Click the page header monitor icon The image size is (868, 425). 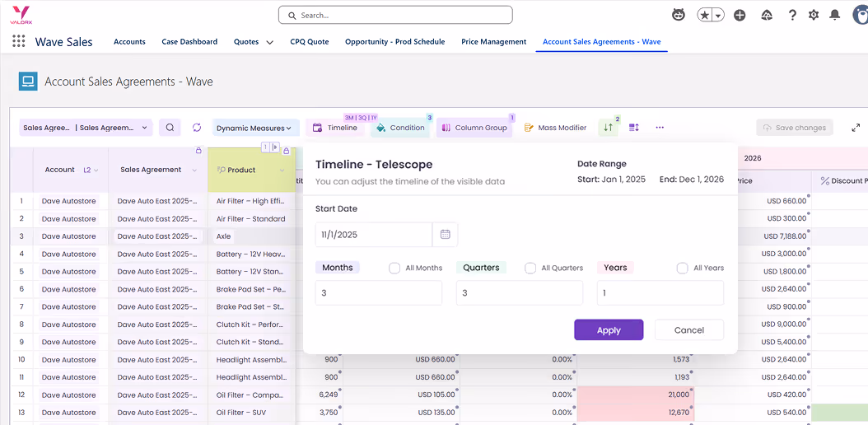click(28, 82)
